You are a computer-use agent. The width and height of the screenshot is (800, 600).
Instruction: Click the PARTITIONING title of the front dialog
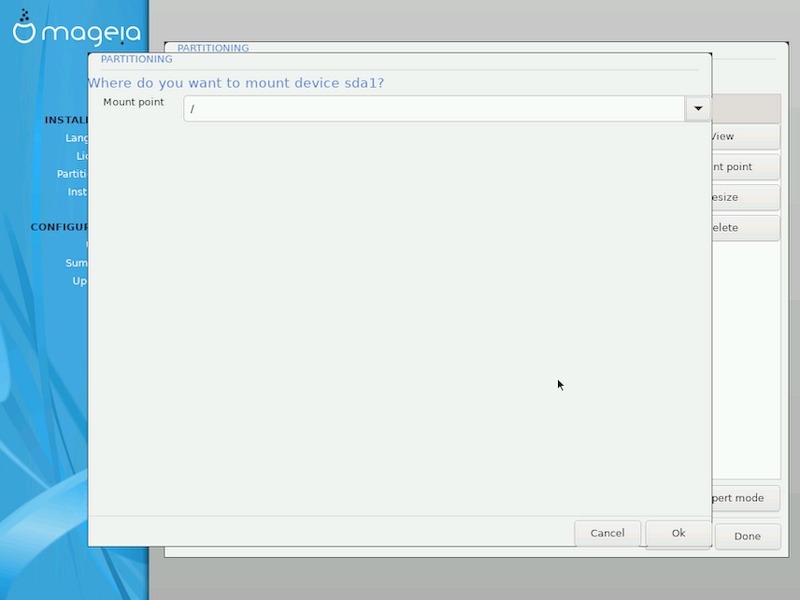(136, 59)
